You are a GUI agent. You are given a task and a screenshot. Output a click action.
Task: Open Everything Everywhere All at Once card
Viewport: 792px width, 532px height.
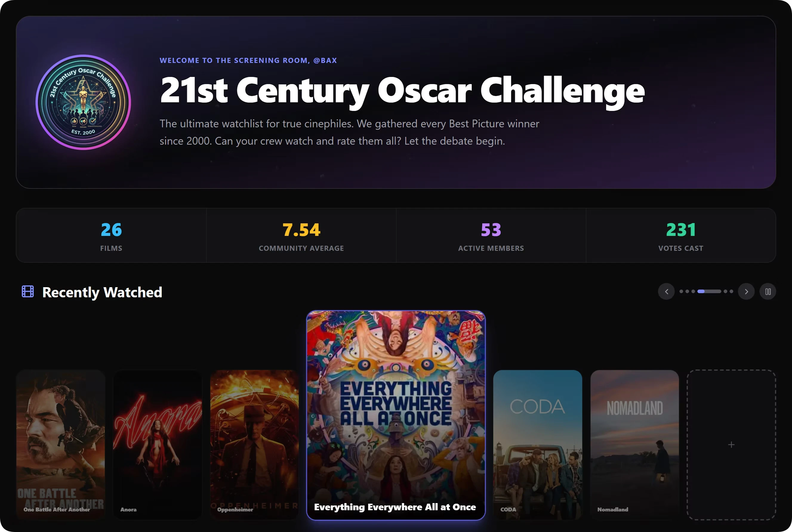pyautogui.click(x=396, y=415)
